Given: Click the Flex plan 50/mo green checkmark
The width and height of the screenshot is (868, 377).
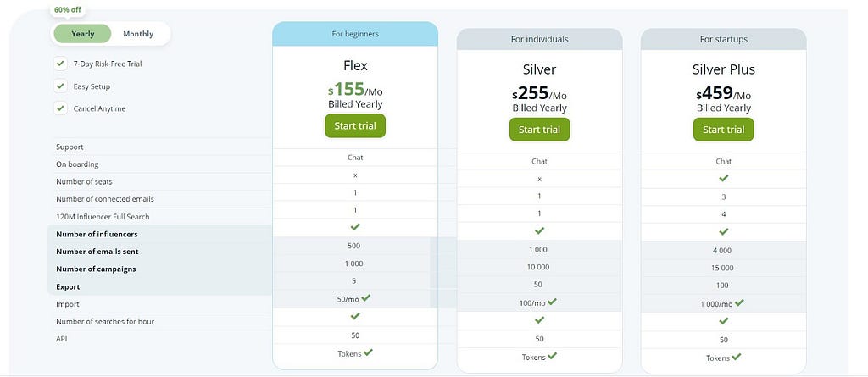Looking at the screenshot, I should [366, 298].
